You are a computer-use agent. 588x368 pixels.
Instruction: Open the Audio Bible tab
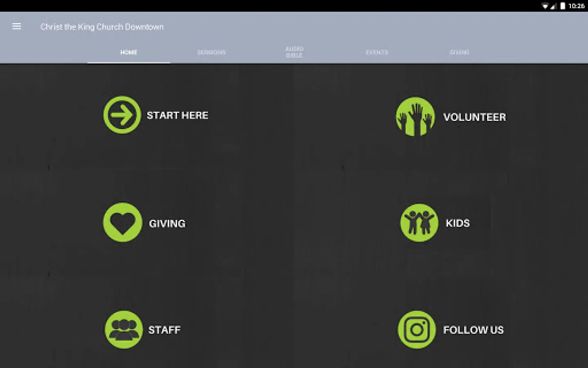294,52
